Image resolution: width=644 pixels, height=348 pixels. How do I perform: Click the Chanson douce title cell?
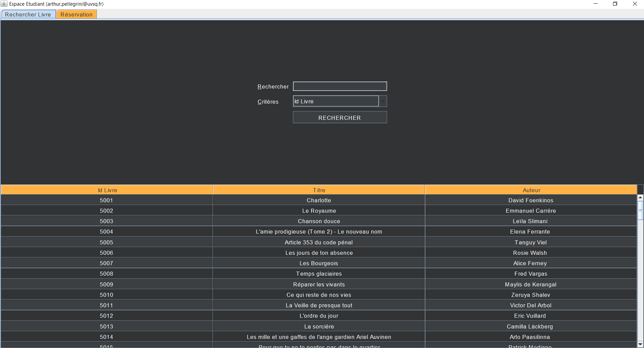[x=319, y=221]
